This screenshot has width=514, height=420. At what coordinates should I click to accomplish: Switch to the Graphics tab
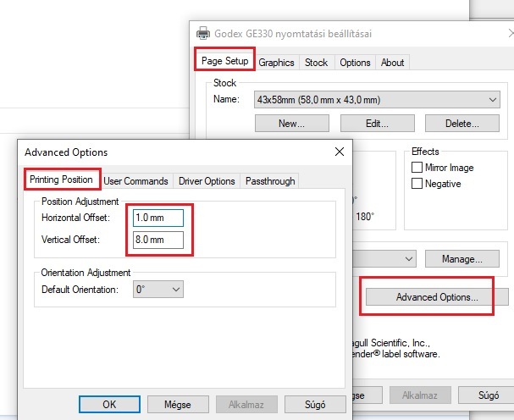click(276, 62)
